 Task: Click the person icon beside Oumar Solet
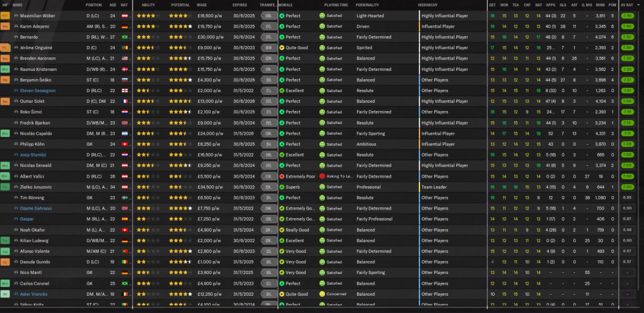[x=16, y=101]
